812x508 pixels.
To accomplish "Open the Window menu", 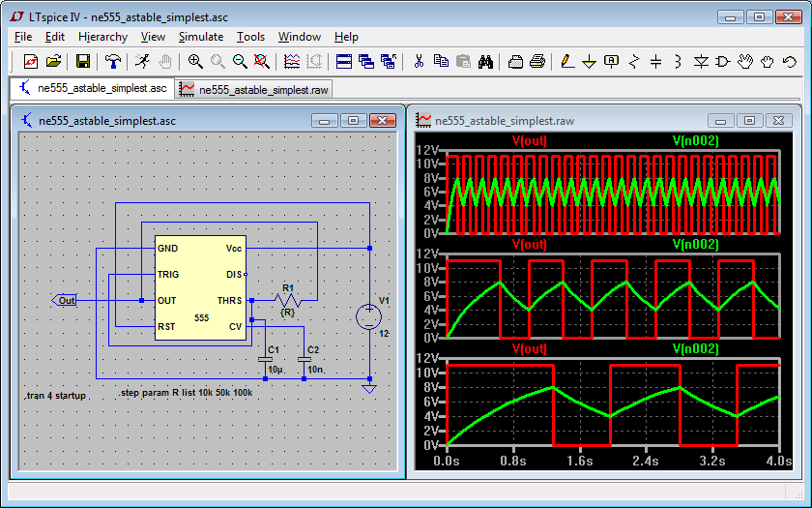I will click(300, 37).
